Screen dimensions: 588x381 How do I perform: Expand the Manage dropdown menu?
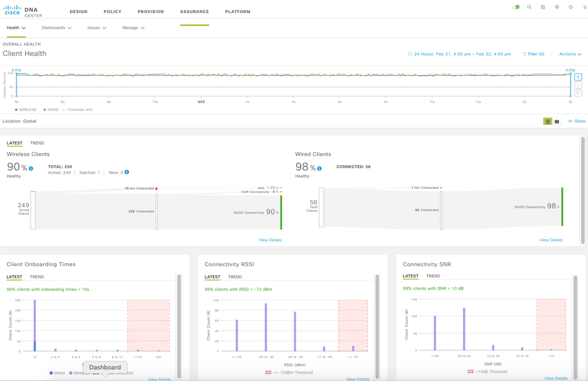coord(133,28)
